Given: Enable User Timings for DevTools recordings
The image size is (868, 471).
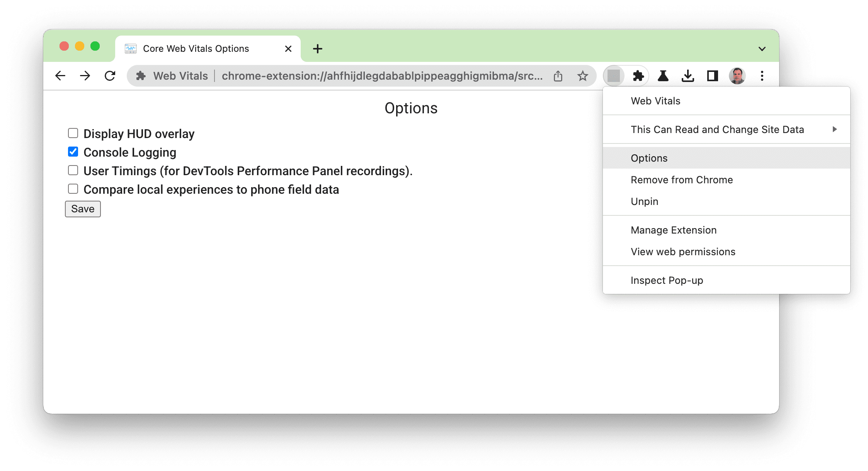Looking at the screenshot, I should tap(73, 171).
